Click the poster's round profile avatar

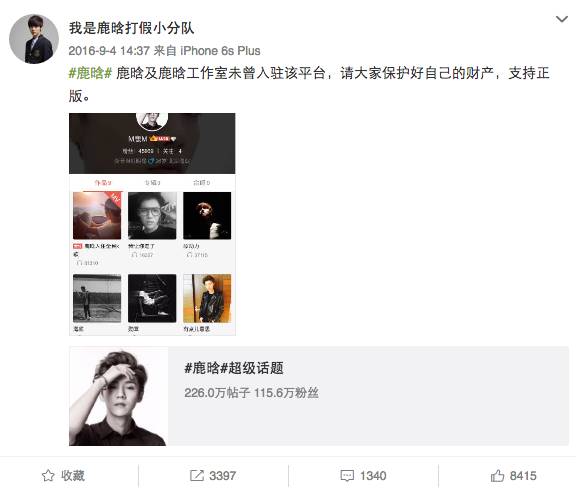pyautogui.click(x=34, y=39)
